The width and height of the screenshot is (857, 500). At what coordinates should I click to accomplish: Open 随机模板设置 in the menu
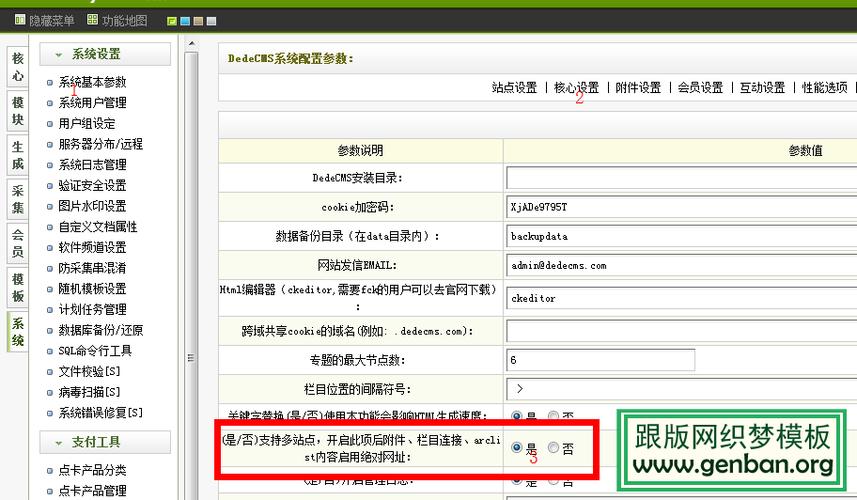pyautogui.click(x=92, y=289)
